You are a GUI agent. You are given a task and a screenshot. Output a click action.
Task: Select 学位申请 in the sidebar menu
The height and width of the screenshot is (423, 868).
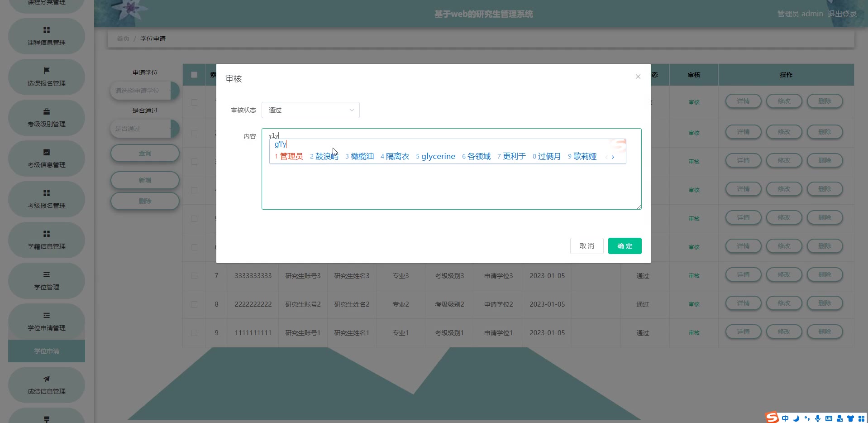click(47, 351)
